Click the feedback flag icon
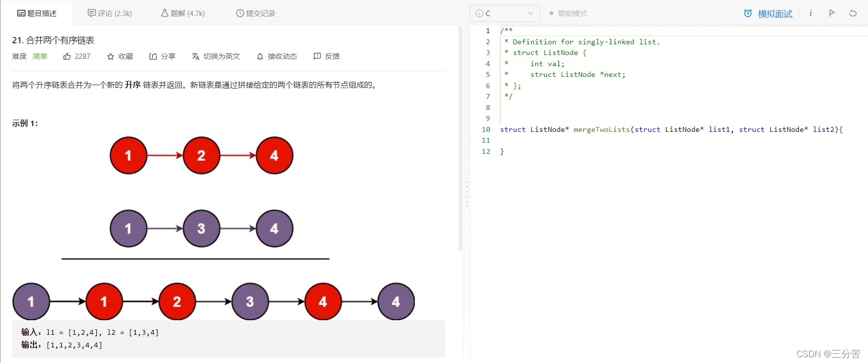Viewport: 868px width, 363px height. [317, 56]
